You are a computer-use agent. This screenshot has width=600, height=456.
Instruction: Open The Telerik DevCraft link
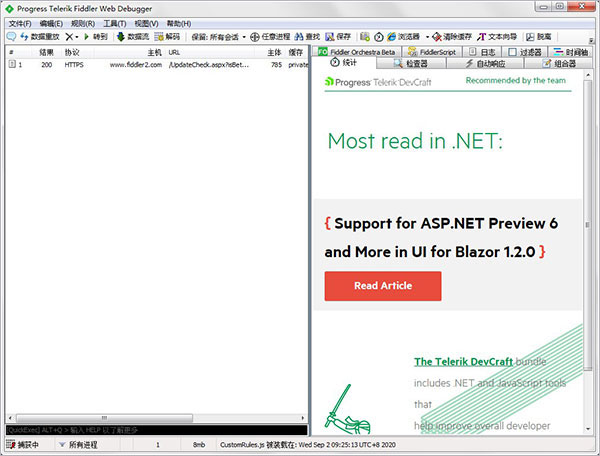click(463, 362)
